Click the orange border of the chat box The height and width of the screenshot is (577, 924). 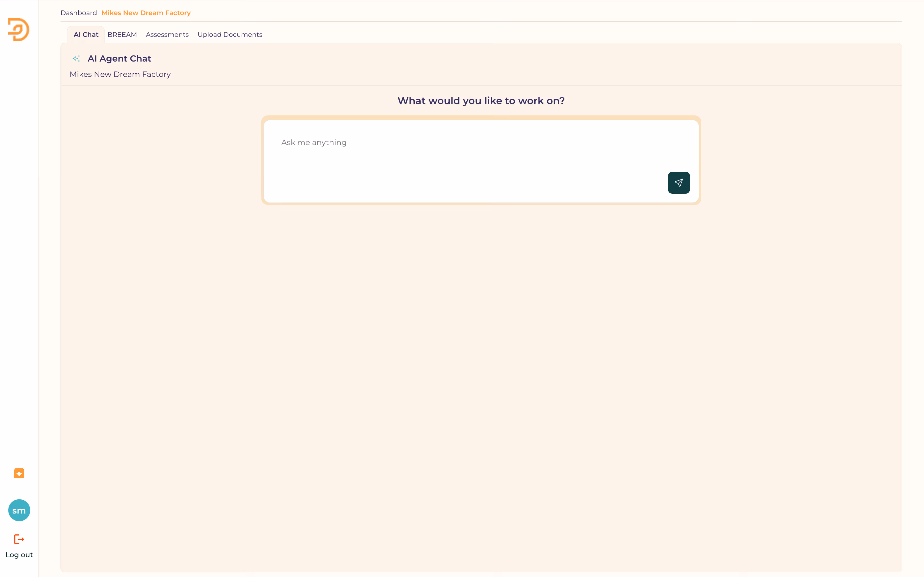click(x=481, y=118)
